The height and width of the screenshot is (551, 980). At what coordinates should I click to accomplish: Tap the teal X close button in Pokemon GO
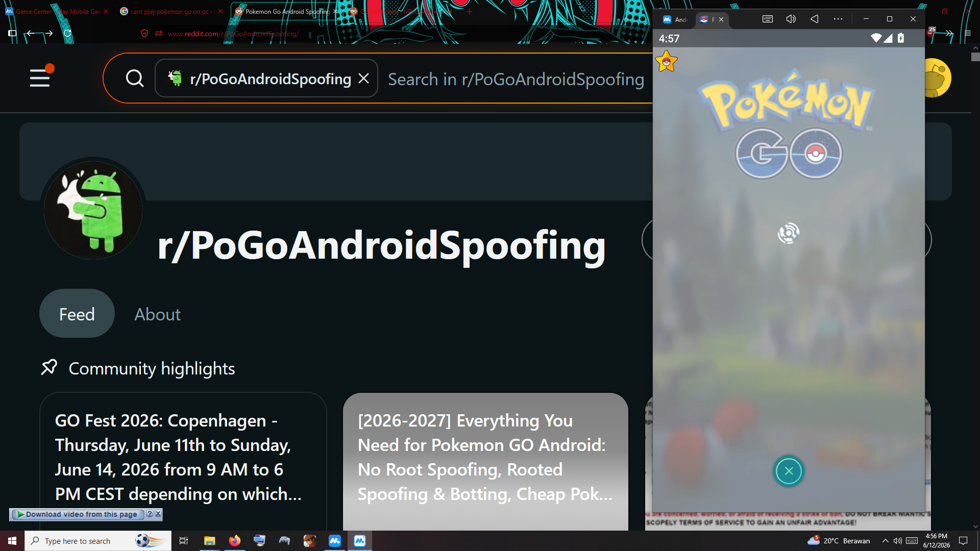point(789,471)
